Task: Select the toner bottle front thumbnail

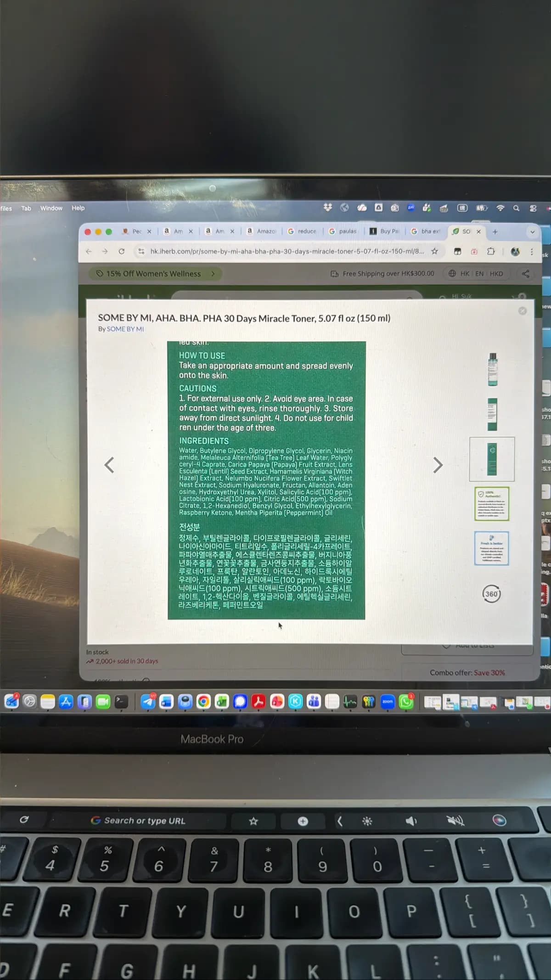Action: point(492,369)
